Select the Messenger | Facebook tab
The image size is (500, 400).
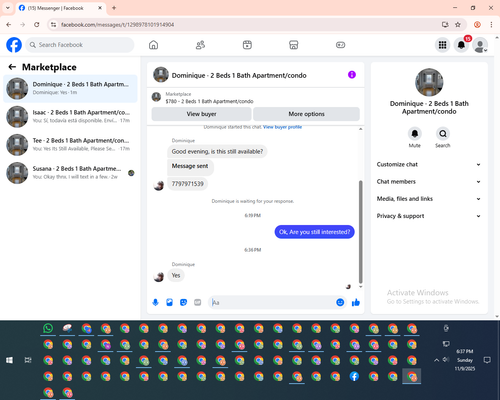click(60, 8)
